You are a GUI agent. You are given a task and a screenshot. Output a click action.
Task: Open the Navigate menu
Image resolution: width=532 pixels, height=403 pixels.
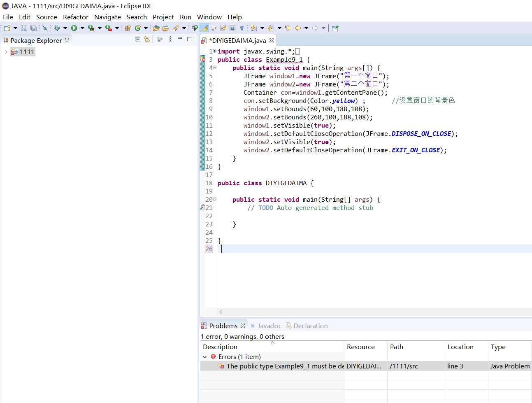pos(107,17)
